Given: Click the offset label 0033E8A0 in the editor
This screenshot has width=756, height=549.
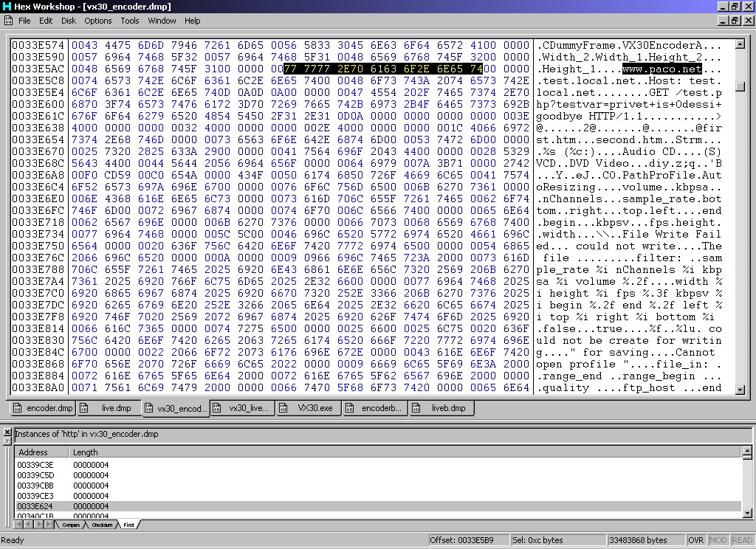Looking at the screenshot, I should [x=38, y=387].
